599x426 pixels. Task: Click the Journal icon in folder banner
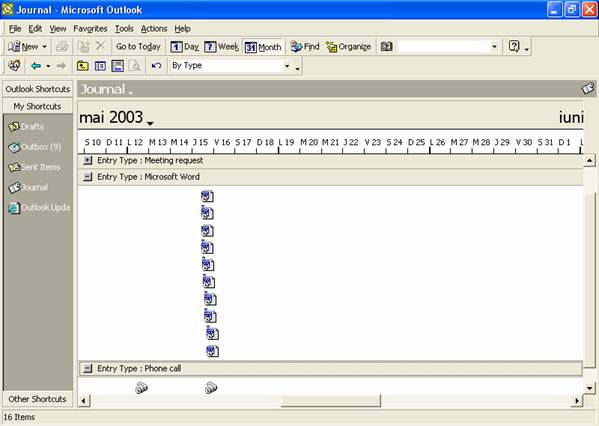point(588,89)
